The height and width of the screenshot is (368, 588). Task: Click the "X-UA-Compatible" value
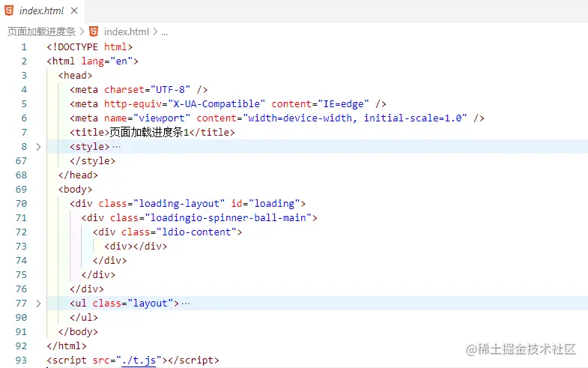click(216, 104)
